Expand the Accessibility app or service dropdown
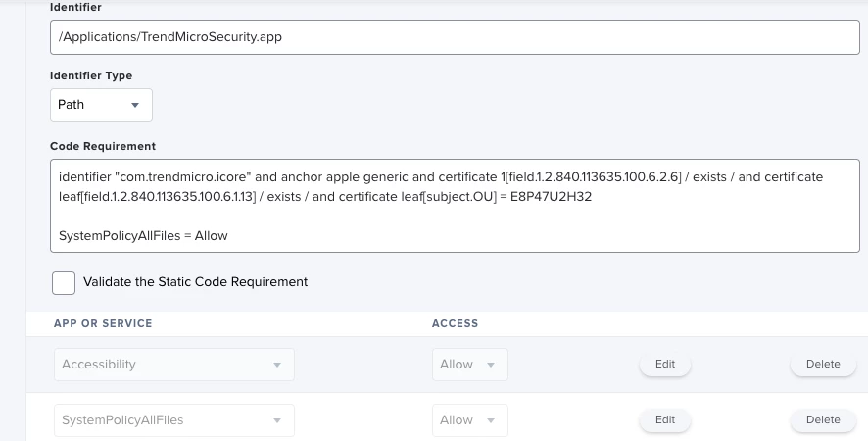This screenshot has height=441, width=868. tap(174, 365)
